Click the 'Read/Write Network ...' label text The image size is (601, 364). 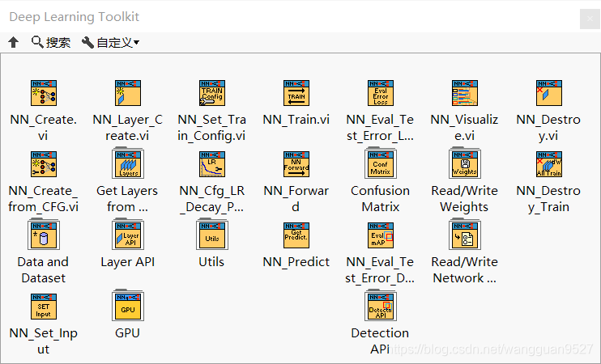[465, 270]
